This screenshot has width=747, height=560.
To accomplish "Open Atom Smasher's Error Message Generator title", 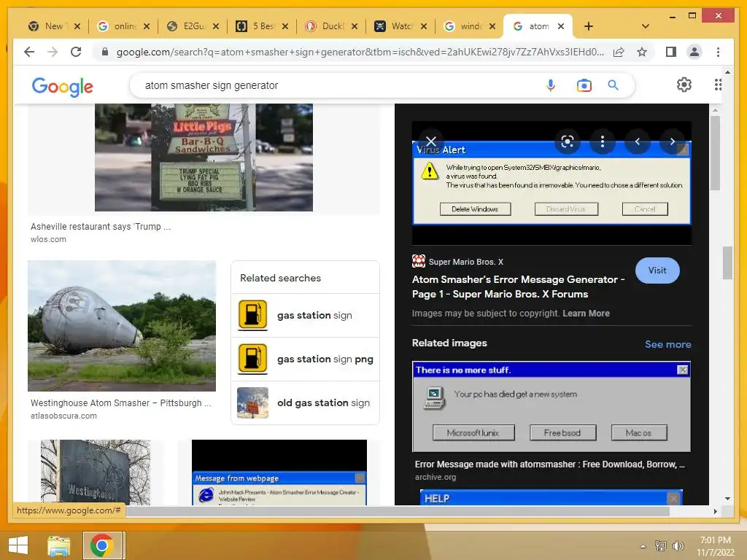I will click(x=519, y=287).
